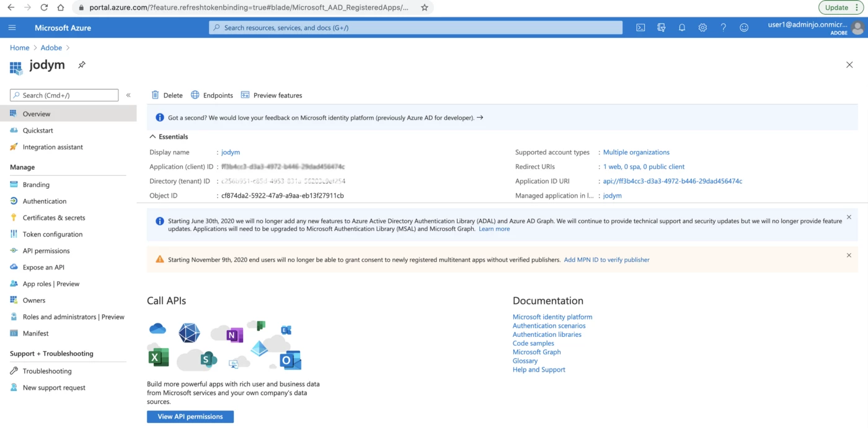The image size is (868, 428).
Task: Open Authentication libraries documentation
Action: click(547, 334)
